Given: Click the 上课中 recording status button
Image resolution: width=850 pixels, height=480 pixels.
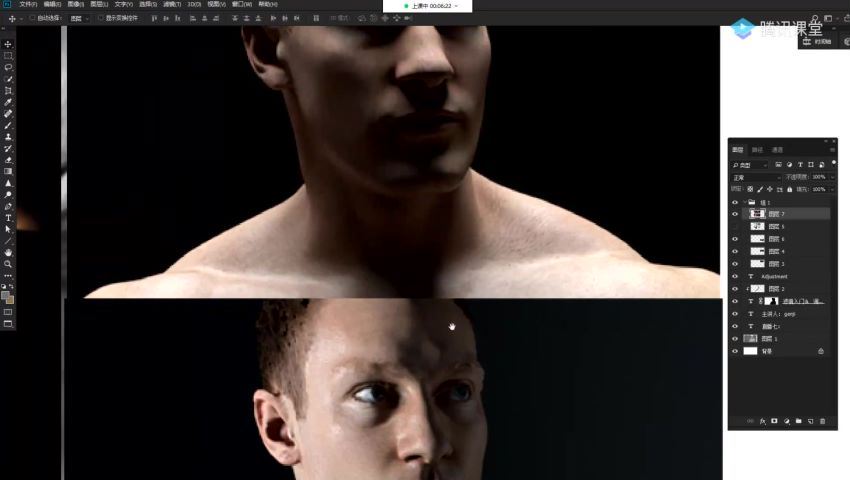Looking at the screenshot, I should (x=428, y=6).
